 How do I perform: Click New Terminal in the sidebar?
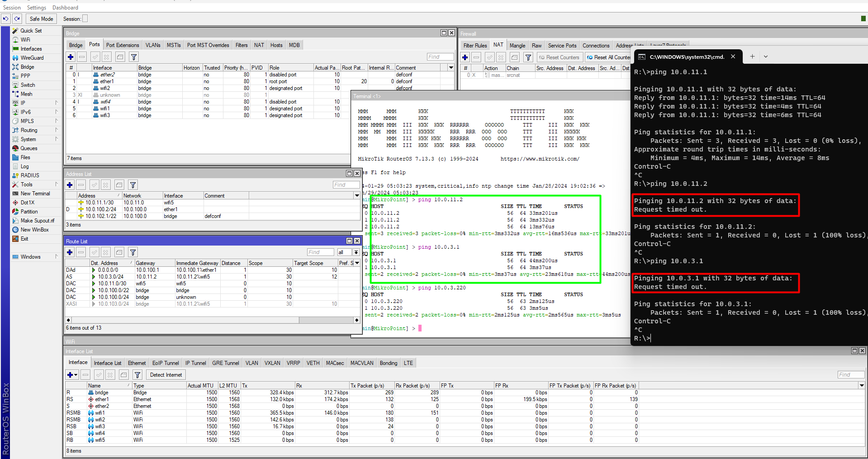coord(35,194)
